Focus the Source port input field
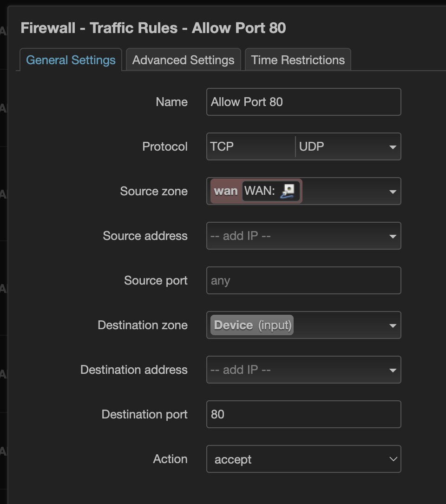Image resolution: width=446 pixels, height=504 pixels. click(x=303, y=280)
